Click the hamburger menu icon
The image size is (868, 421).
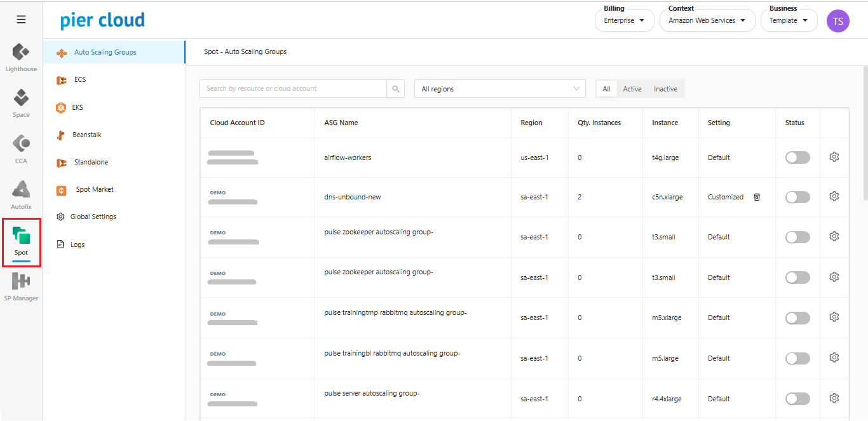click(21, 20)
